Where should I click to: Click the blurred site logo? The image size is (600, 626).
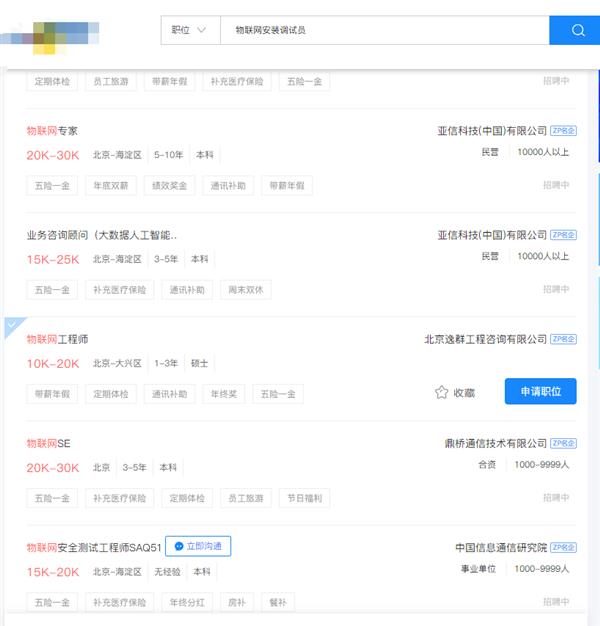(50, 37)
